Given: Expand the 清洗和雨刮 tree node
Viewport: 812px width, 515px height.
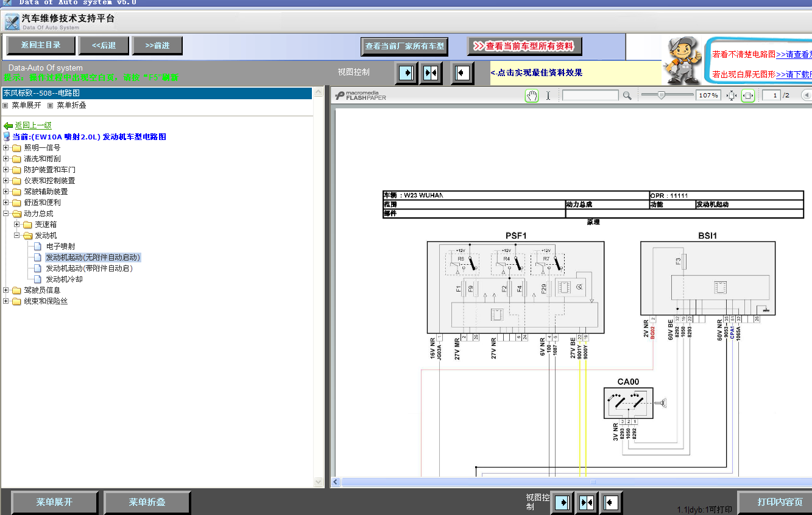Looking at the screenshot, I should pos(6,159).
